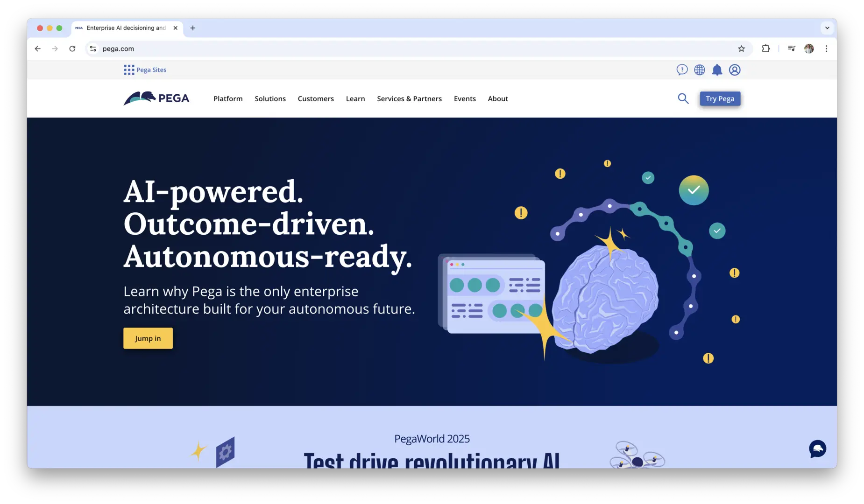Go forward with the browser forward arrow
Image resolution: width=864 pixels, height=504 pixels.
coord(55,49)
